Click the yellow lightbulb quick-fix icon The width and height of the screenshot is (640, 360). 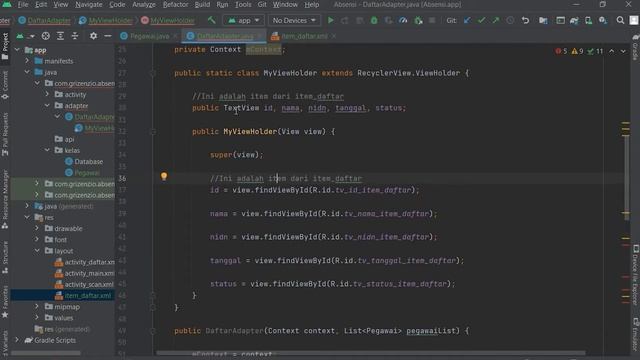click(x=164, y=176)
